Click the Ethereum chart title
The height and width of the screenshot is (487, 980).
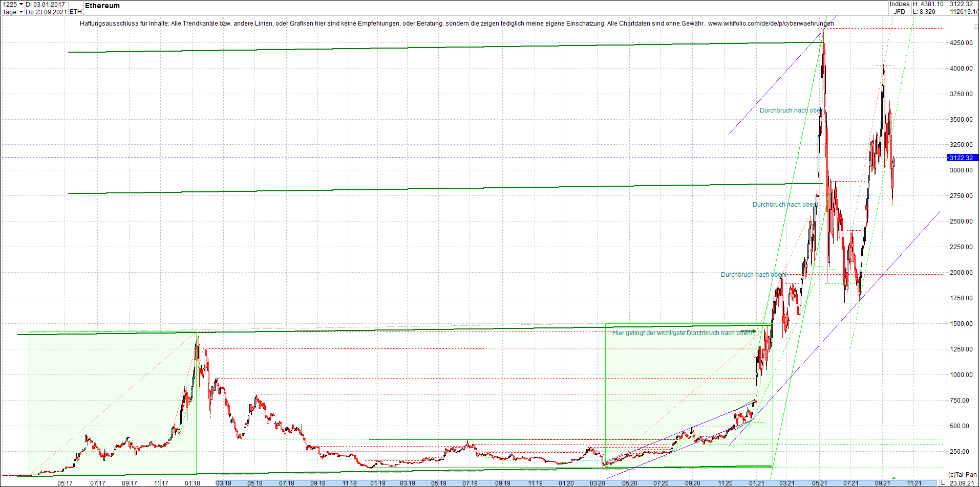point(102,6)
